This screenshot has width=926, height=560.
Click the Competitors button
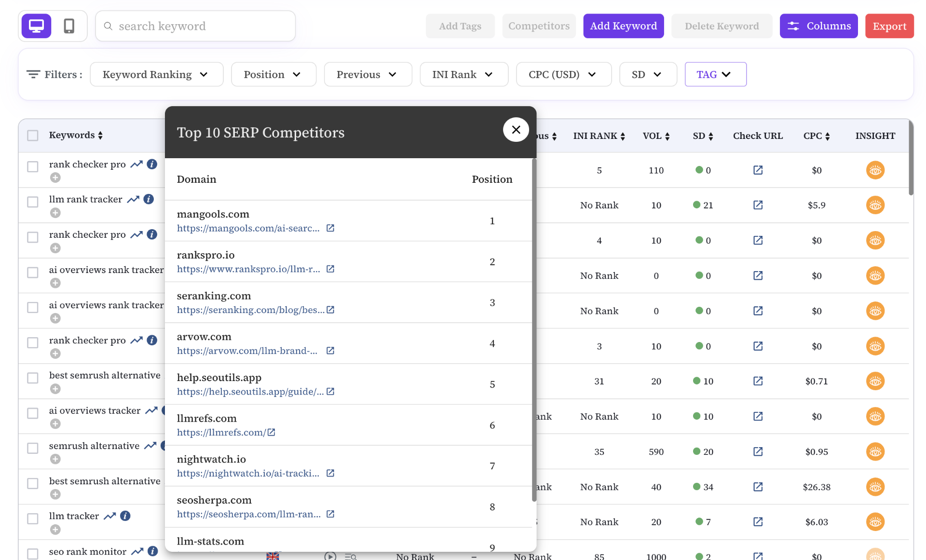pyautogui.click(x=539, y=26)
